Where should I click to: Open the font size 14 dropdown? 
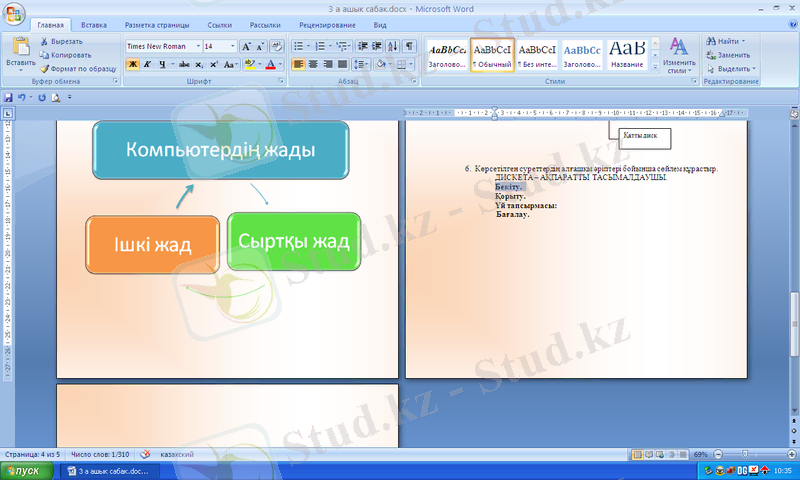click(x=233, y=46)
